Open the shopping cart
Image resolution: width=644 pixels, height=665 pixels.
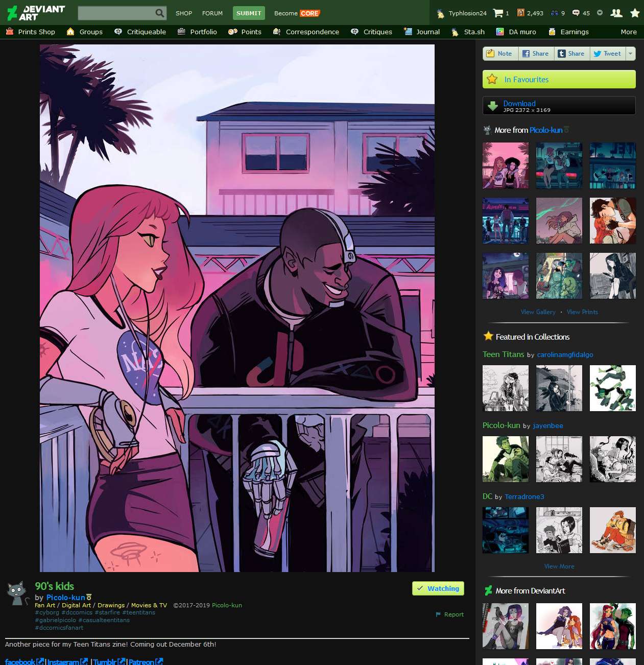[x=498, y=13]
